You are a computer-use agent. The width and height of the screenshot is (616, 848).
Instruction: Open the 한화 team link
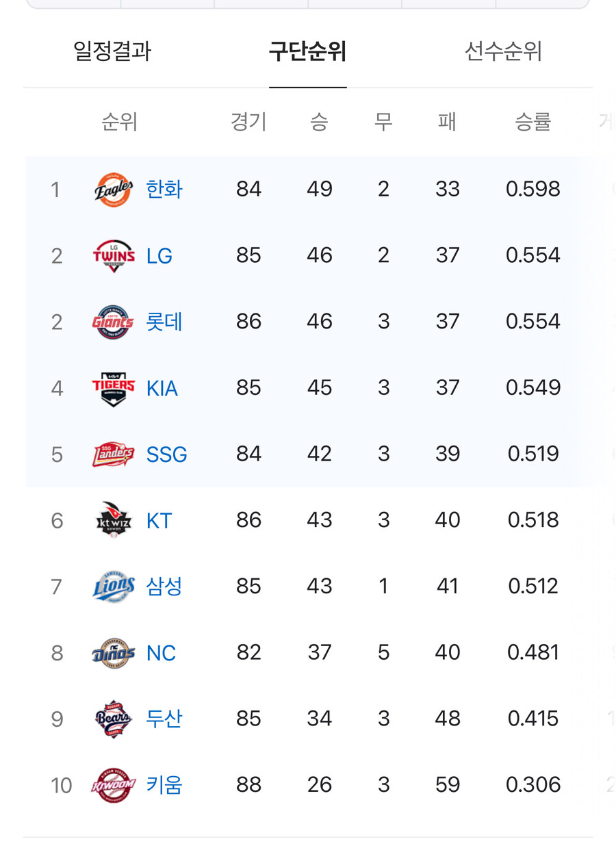point(164,190)
